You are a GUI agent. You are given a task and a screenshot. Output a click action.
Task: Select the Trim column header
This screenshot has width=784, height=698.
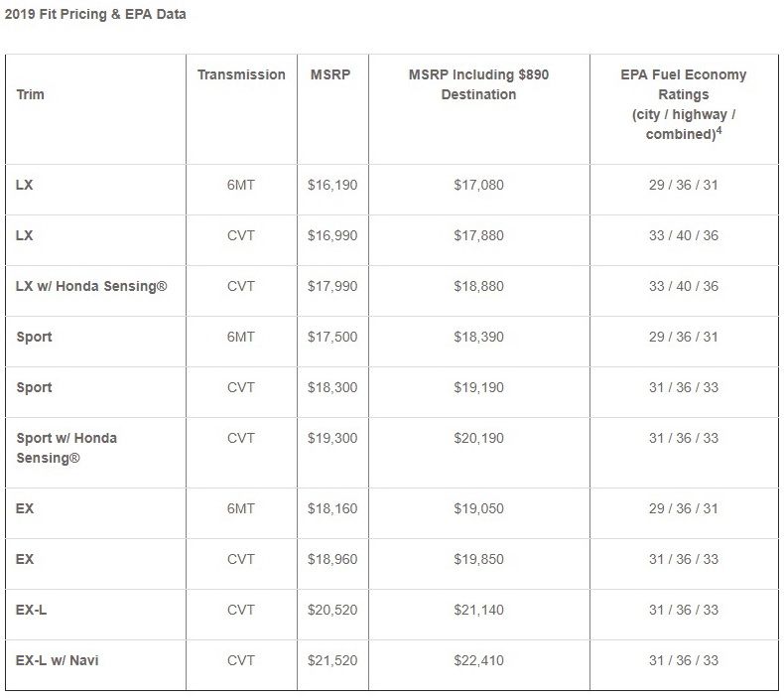point(31,94)
